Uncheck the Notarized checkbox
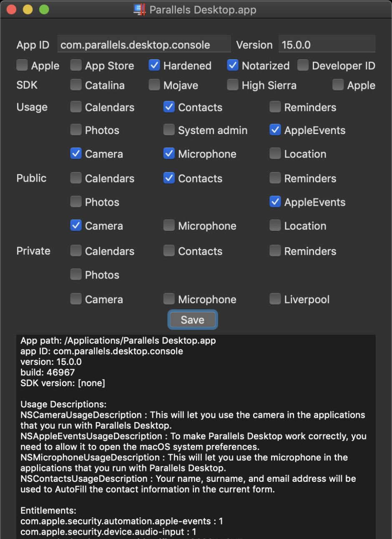This screenshot has height=539, width=392. 233,65
